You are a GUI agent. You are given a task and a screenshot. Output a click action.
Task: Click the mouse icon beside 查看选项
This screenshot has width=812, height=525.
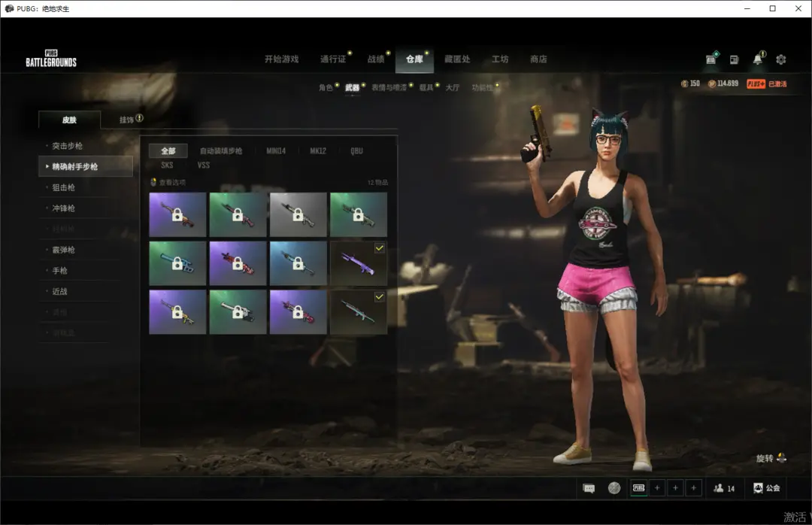153,182
